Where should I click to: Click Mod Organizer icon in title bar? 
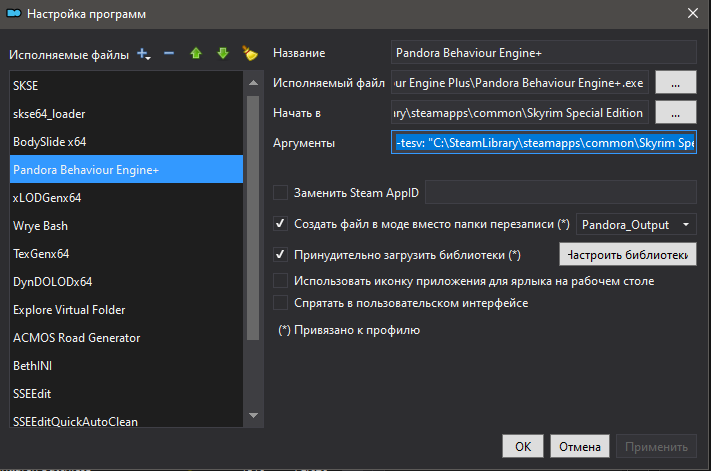point(14,13)
